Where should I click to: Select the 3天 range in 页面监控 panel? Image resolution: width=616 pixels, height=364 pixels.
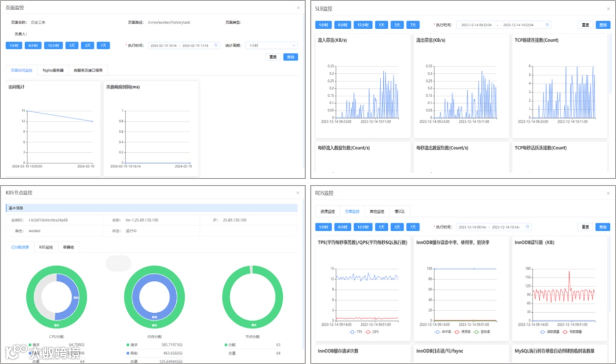(x=88, y=46)
